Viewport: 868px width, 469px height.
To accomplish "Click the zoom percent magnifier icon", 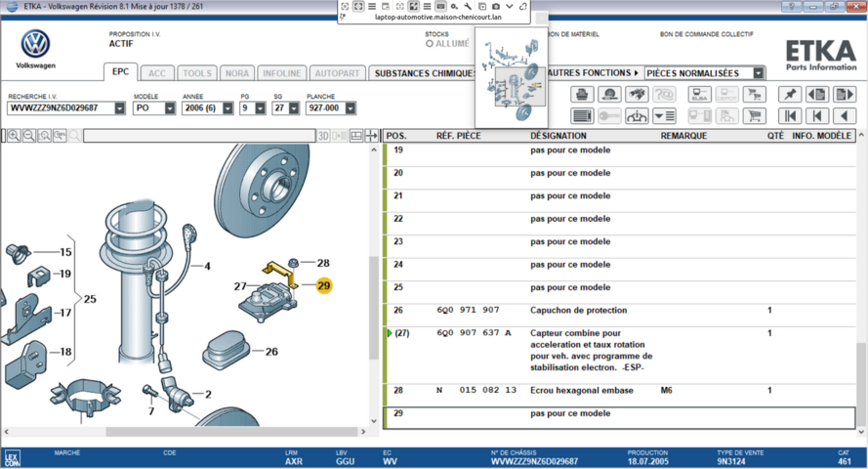I will click(x=60, y=136).
